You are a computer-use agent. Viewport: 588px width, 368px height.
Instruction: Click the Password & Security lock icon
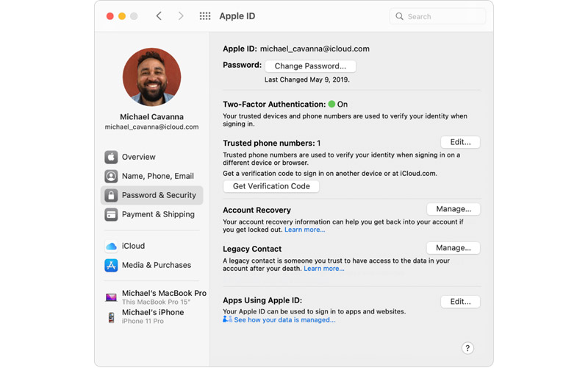pos(111,195)
